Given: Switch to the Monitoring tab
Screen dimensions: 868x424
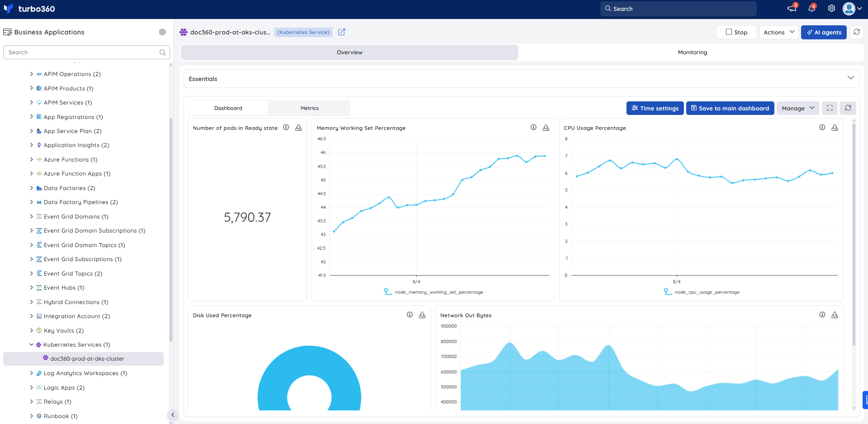Looking at the screenshot, I should pyautogui.click(x=692, y=52).
